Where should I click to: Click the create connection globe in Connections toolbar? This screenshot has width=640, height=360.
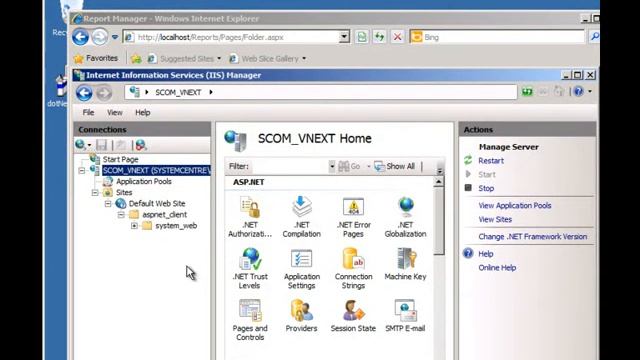click(x=81, y=145)
